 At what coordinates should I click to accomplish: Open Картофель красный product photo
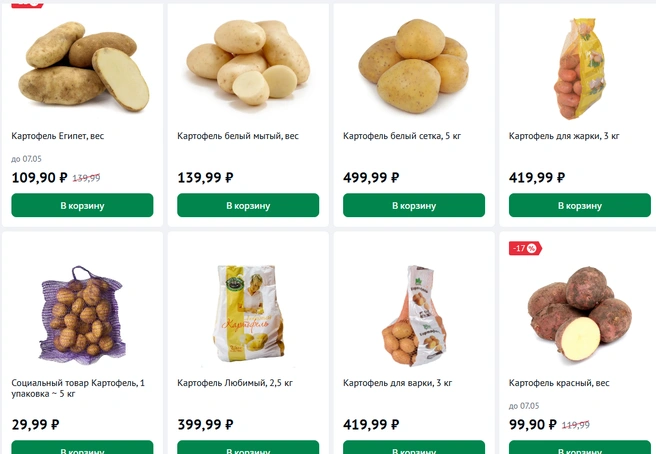tap(579, 313)
